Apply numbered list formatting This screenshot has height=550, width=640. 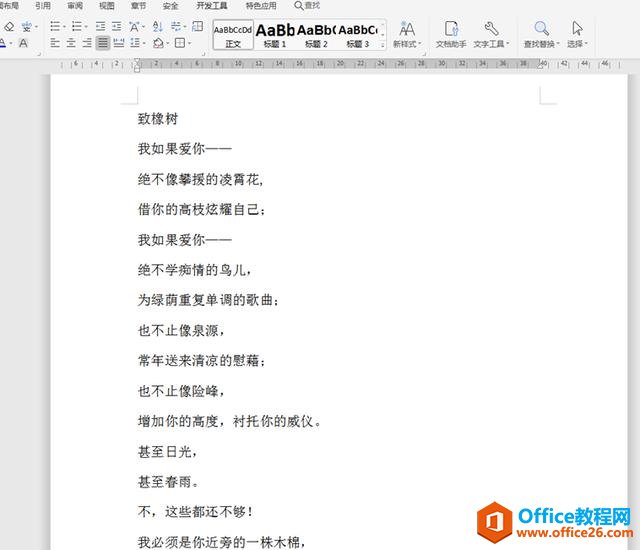click(77, 27)
